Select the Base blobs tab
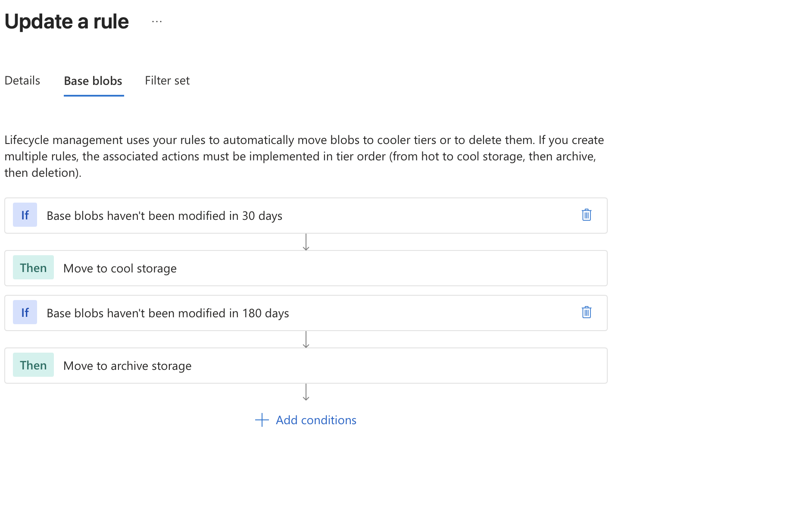The image size is (812, 513). point(93,81)
